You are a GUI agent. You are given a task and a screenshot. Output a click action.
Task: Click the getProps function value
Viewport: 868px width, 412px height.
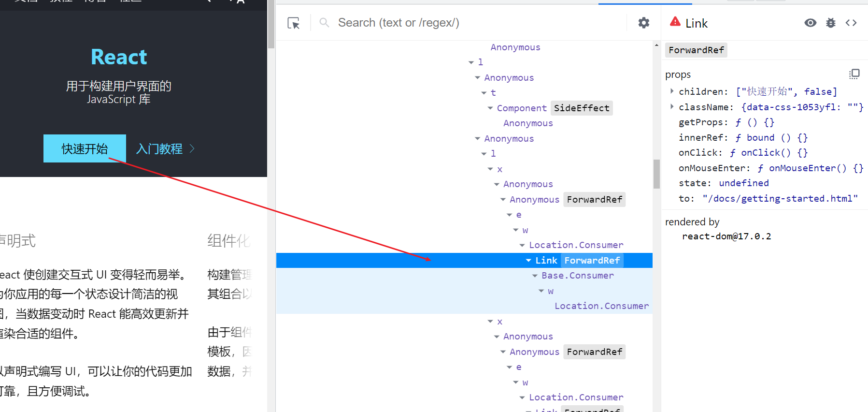(754, 122)
